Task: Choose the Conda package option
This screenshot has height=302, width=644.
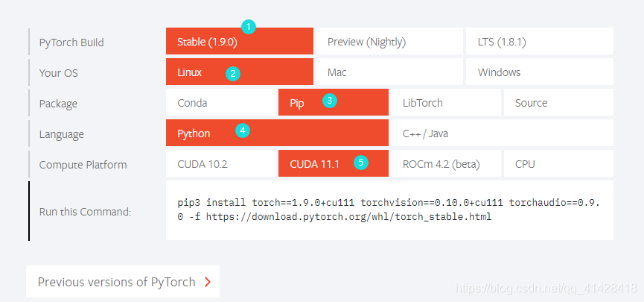Action: 220,102
